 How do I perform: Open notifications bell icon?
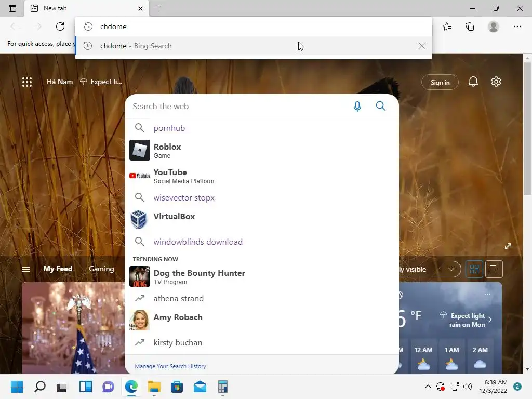click(x=473, y=82)
